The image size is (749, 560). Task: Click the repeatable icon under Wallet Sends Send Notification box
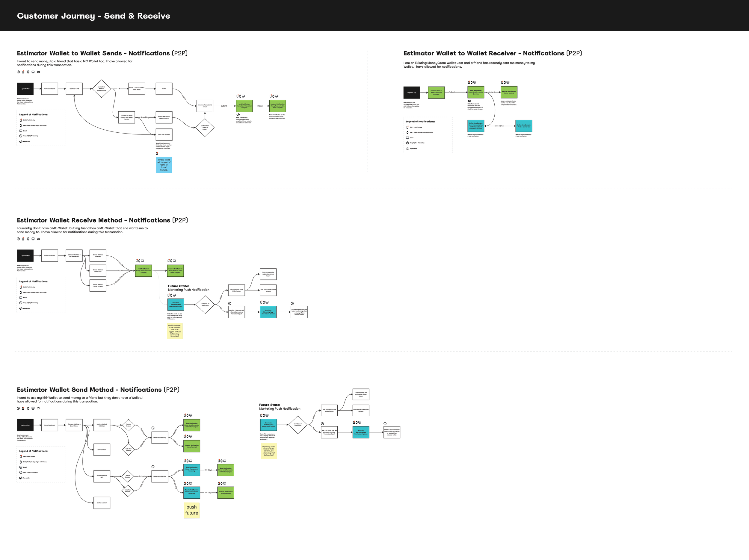(x=238, y=115)
